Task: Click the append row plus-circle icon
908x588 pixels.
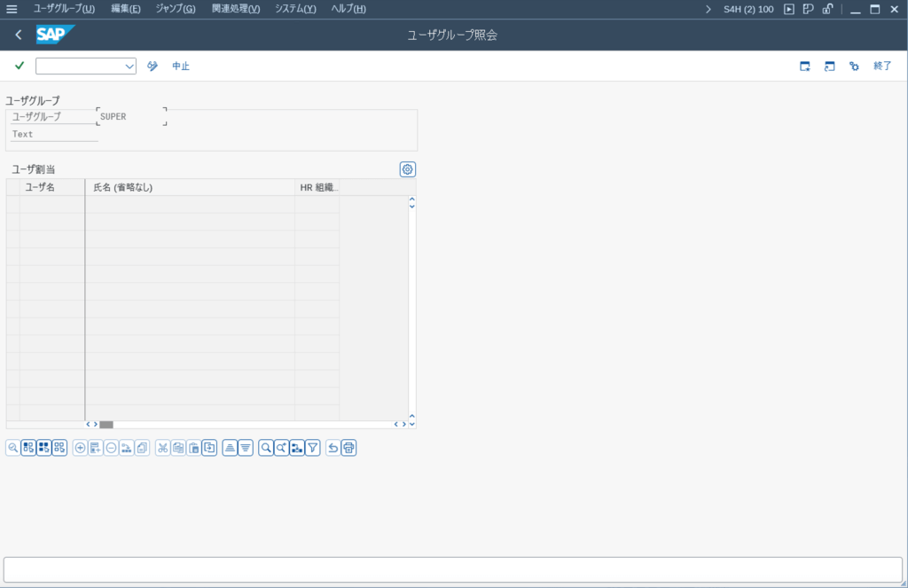Action: point(80,448)
